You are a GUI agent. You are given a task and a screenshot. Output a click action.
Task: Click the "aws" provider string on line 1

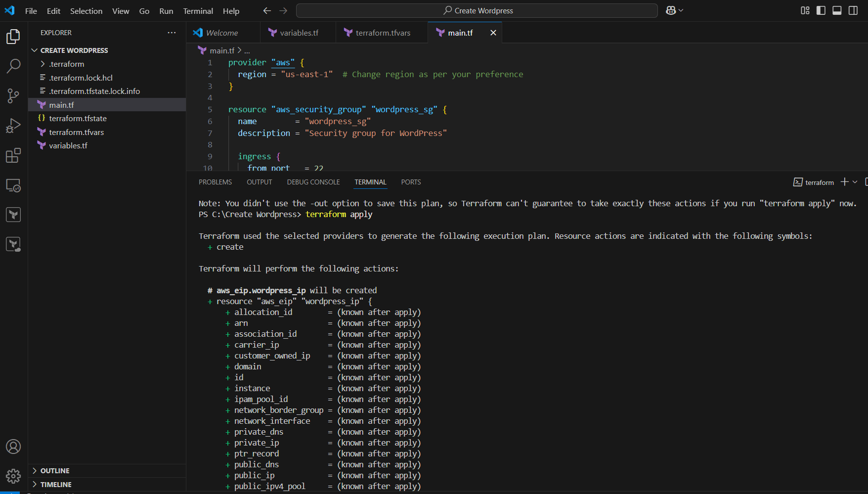(283, 62)
